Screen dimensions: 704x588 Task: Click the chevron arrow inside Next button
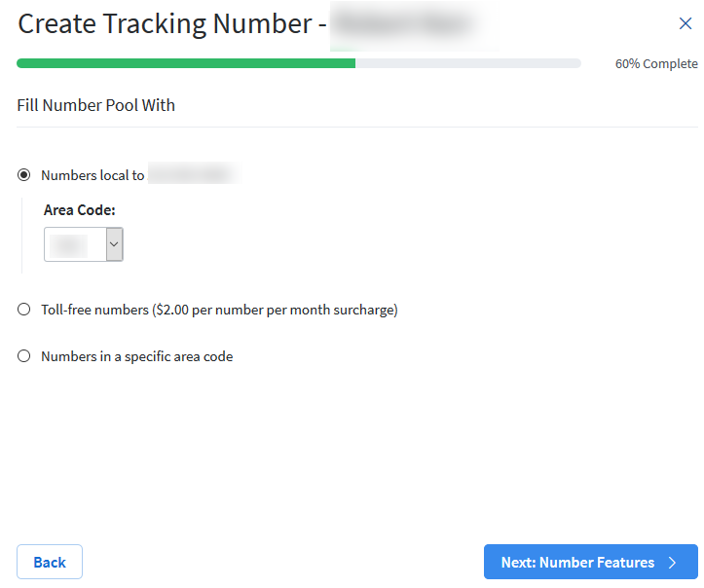point(672,563)
